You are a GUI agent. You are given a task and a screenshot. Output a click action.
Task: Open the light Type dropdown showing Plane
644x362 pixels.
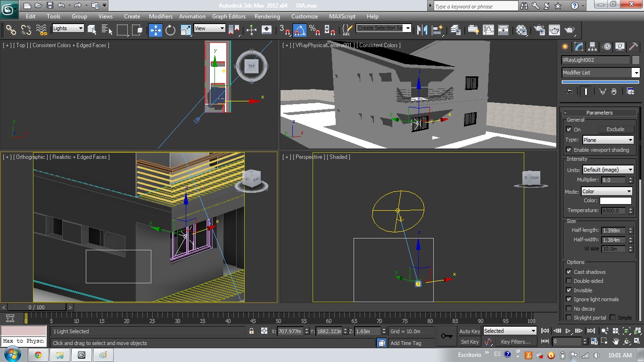click(608, 140)
